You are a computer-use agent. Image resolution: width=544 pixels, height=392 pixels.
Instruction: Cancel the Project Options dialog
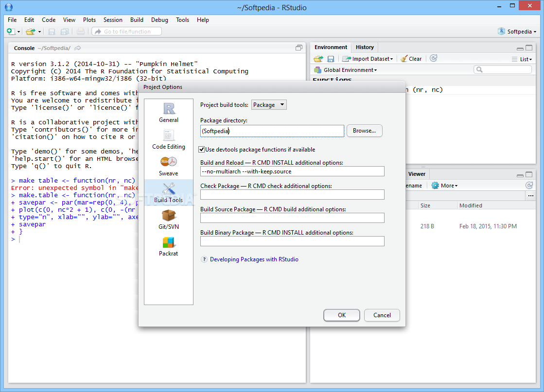point(382,315)
